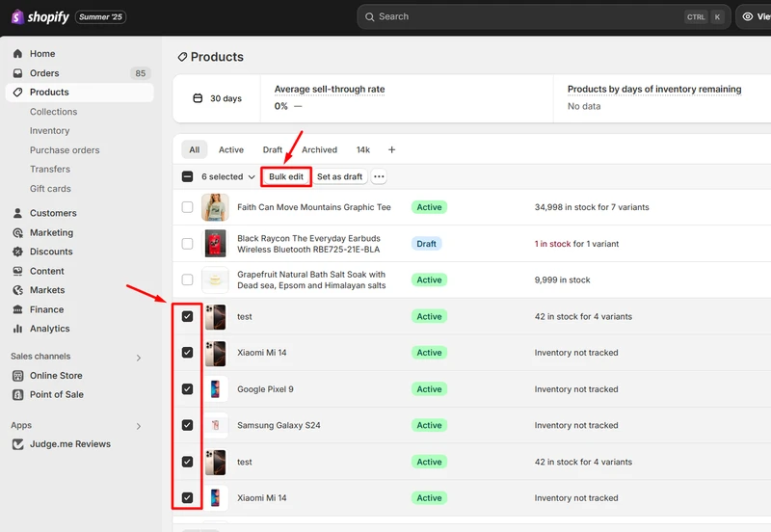The image size is (771, 532).
Task: Switch to the All tab
Action: pos(195,149)
